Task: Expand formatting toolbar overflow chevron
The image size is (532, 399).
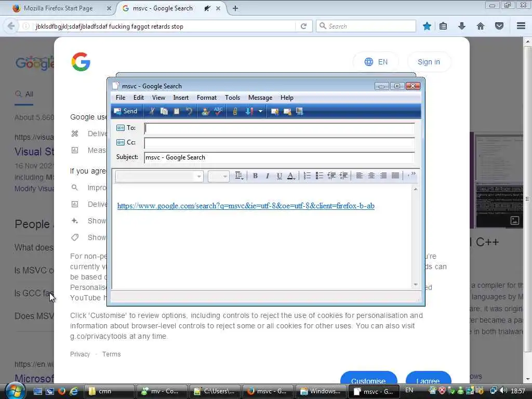Action: pos(413,174)
